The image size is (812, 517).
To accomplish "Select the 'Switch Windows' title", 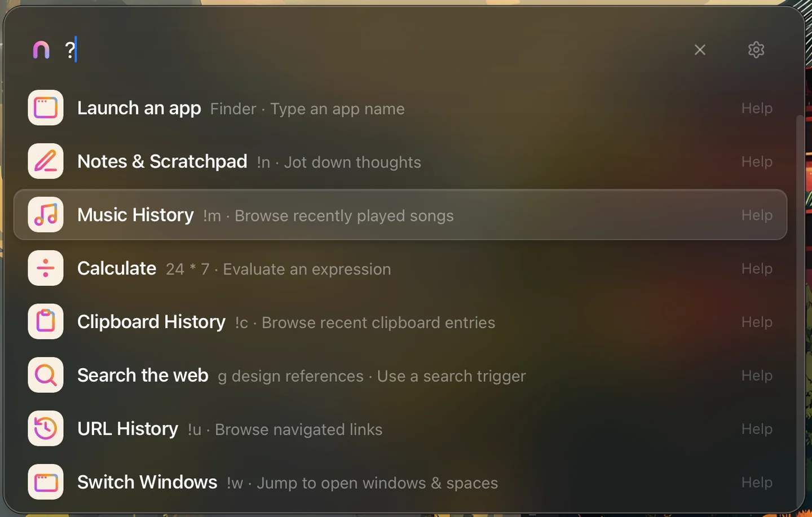I will pyautogui.click(x=147, y=483).
